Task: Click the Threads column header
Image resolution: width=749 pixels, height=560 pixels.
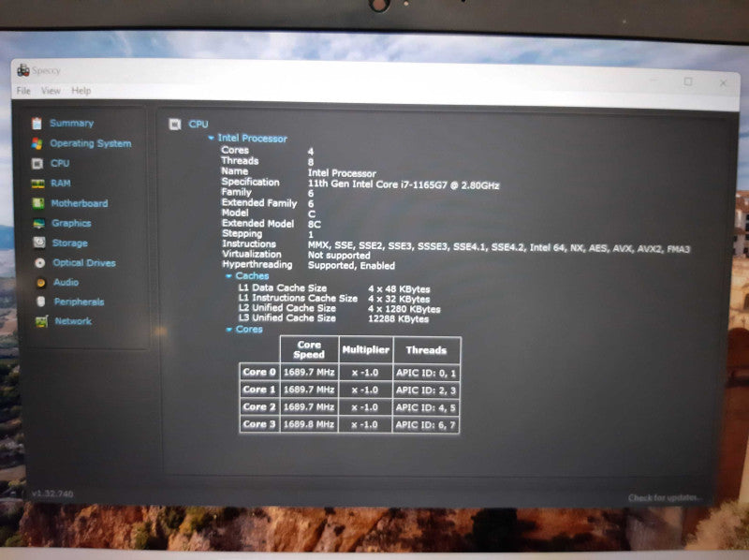Action: pos(426,350)
